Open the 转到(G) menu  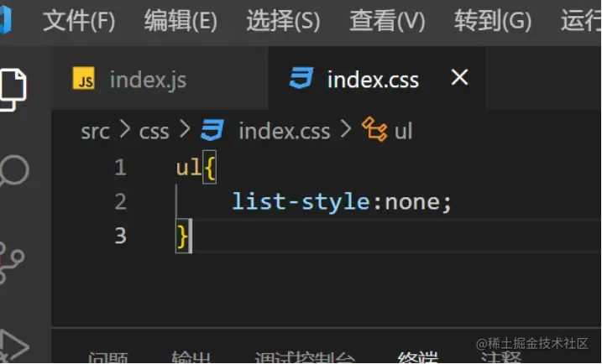coord(493,21)
